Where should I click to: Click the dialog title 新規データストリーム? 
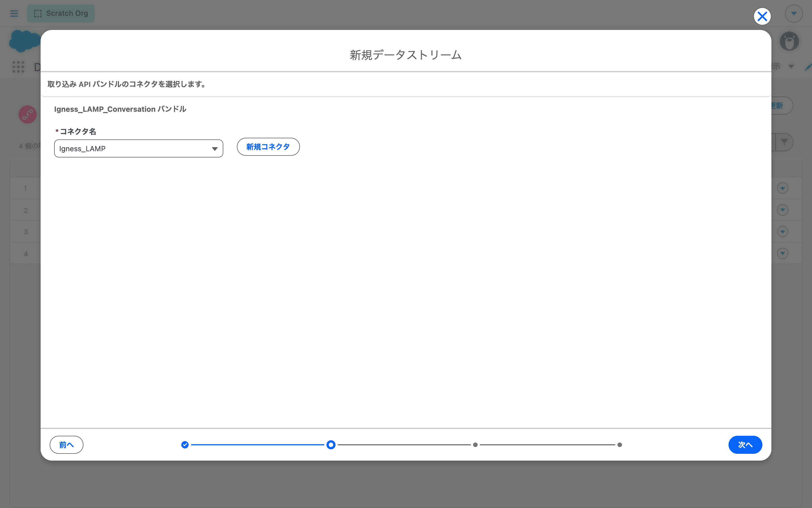[x=406, y=55]
